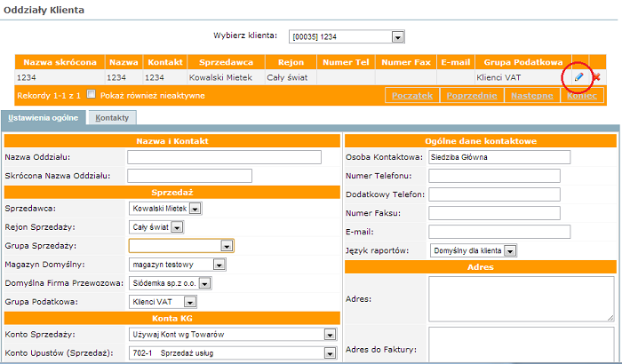Select 'Cały świat' table cell
Image resolution: width=622 pixels, height=364 pixels.
pos(291,77)
